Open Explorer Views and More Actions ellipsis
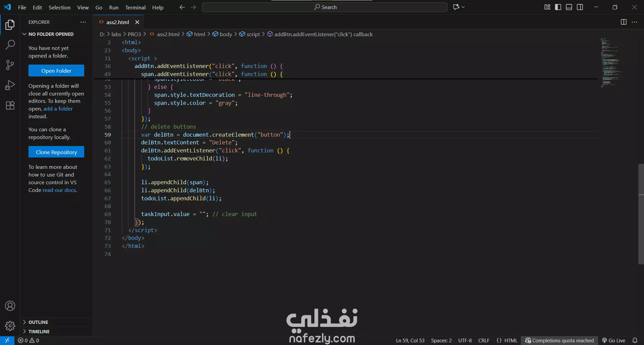This screenshot has height=345, width=644. 83,22
